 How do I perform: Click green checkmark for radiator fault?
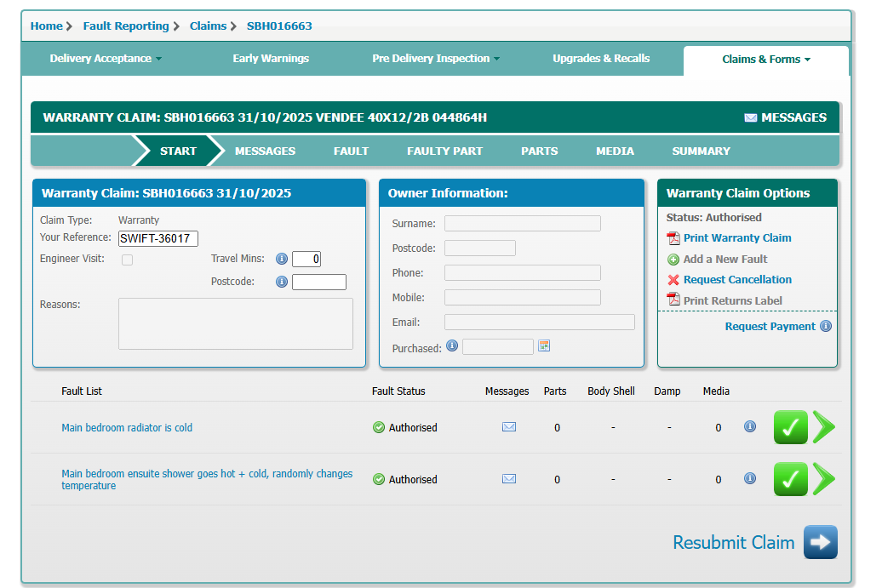pos(790,427)
